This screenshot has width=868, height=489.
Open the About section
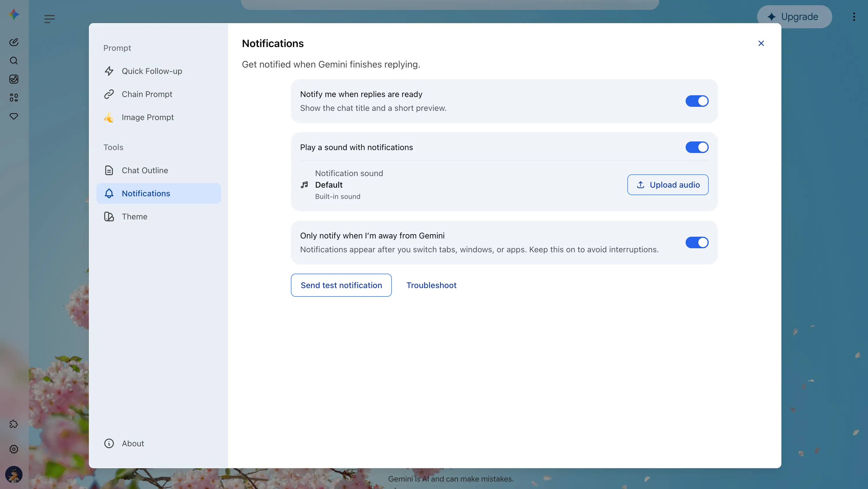point(159,443)
